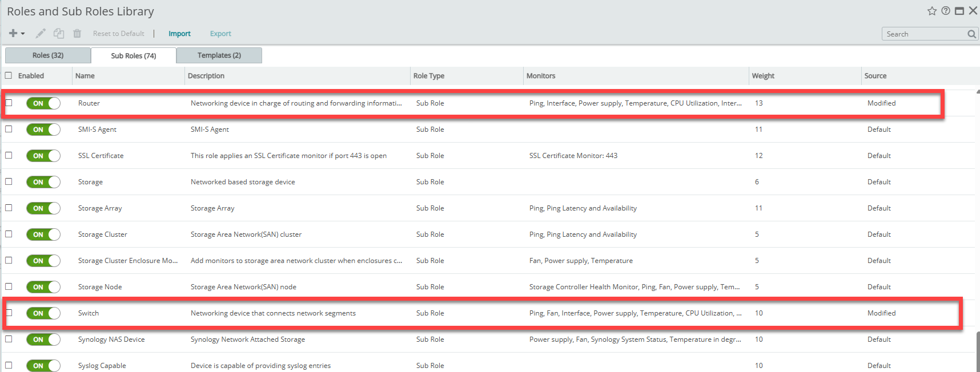The width and height of the screenshot is (980, 372).
Task: Click the vertical scrollbar thumb
Action: pos(978,351)
